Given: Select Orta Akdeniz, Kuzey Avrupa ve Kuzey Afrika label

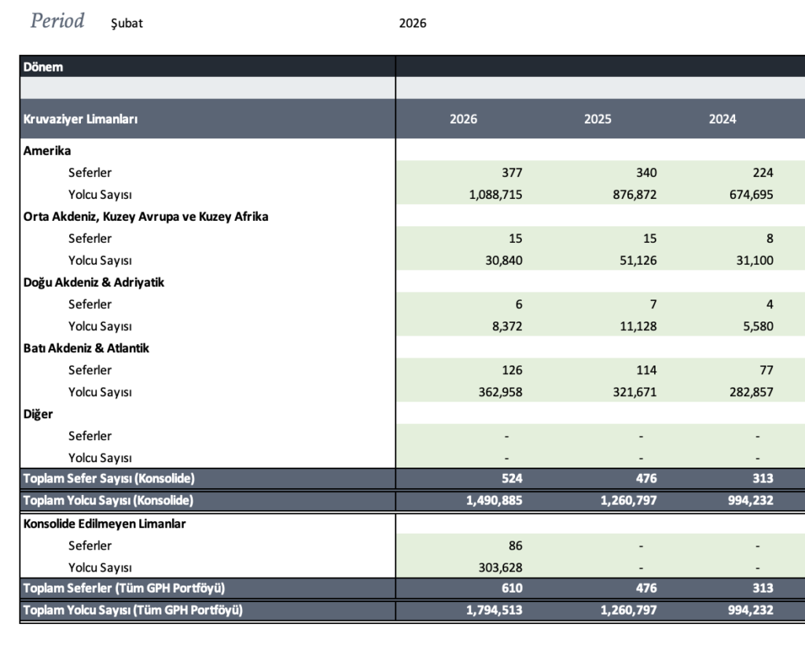Looking at the screenshot, I should coord(146,216).
